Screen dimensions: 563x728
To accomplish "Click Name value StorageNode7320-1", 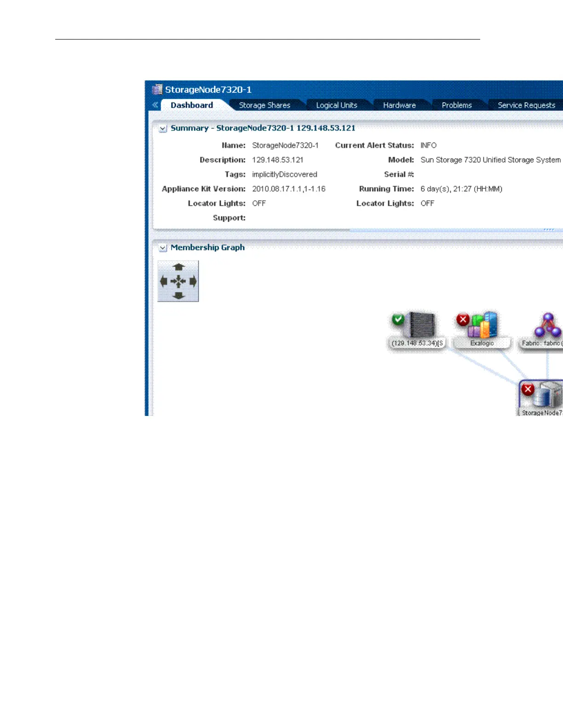I will tap(285, 145).
